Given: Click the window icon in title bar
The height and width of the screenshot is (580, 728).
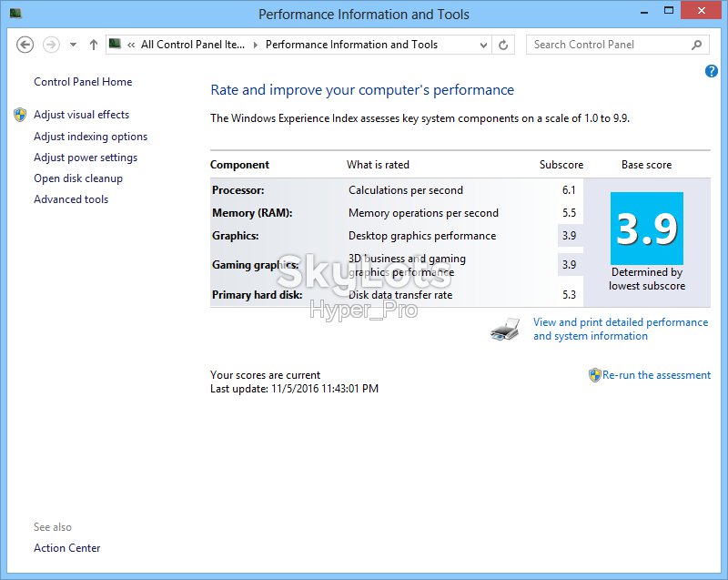Looking at the screenshot, I should pos(15,14).
